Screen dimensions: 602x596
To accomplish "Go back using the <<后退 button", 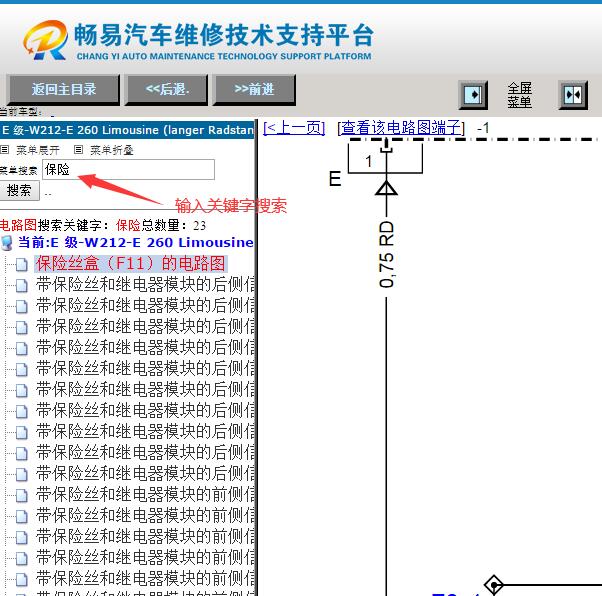I will [167, 89].
